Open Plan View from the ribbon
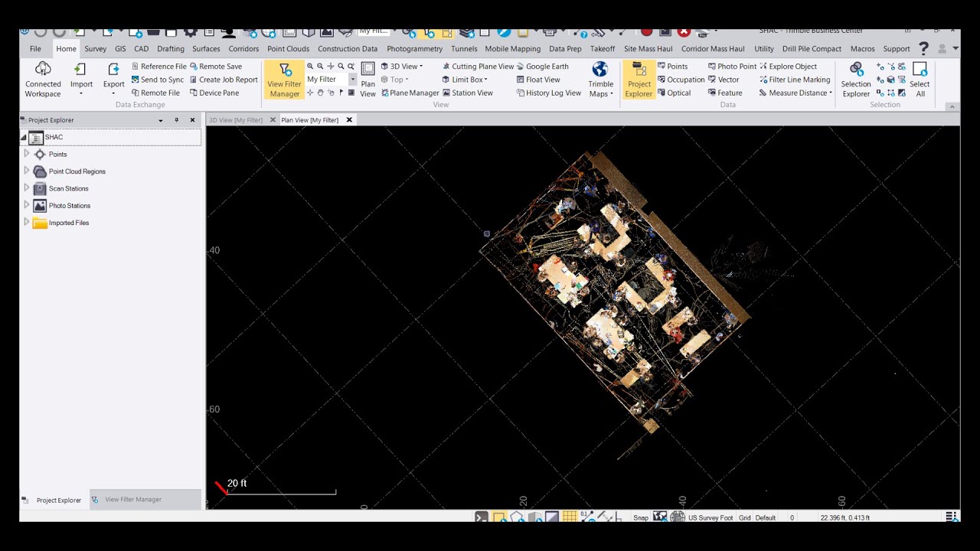 367,80
